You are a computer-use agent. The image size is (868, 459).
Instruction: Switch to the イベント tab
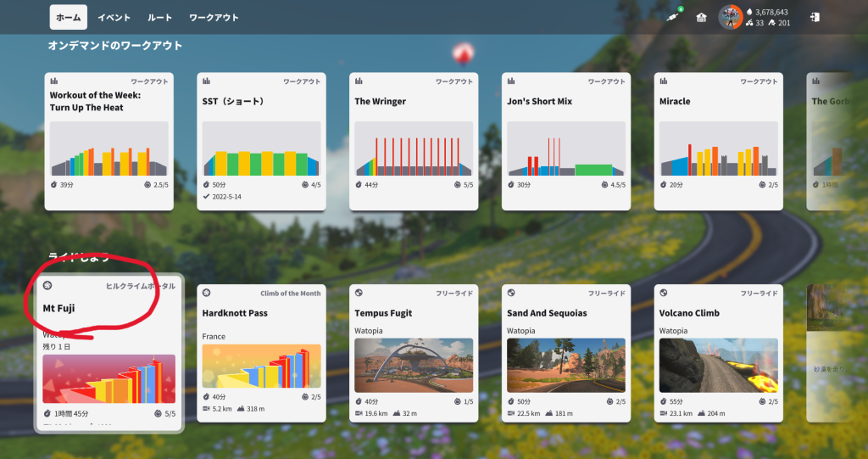(114, 17)
